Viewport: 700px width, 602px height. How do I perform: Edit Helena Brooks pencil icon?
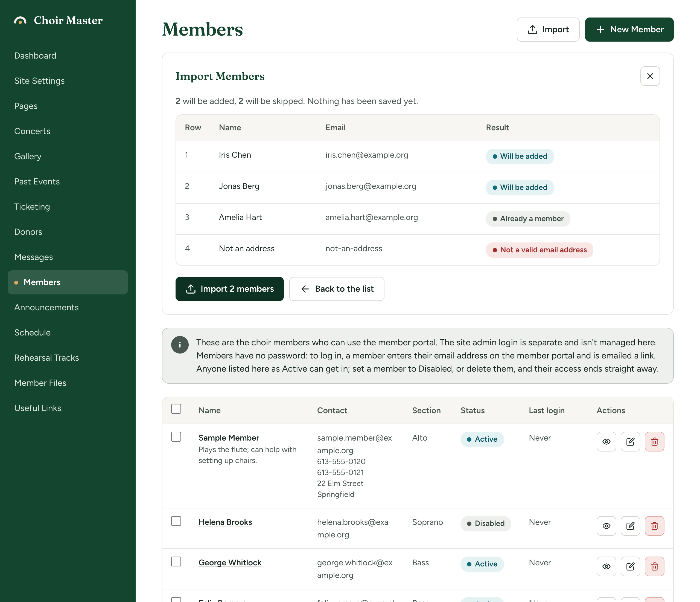[630, 526]
